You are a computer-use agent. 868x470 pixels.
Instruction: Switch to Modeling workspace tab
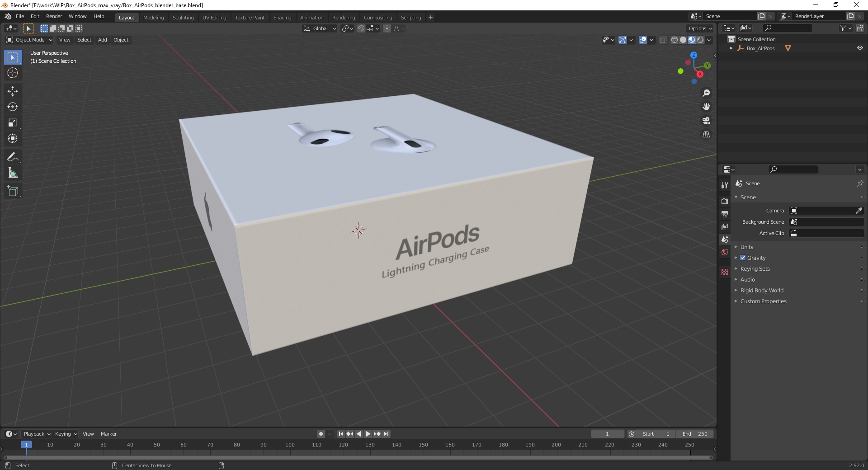click(x=153, y=18)
